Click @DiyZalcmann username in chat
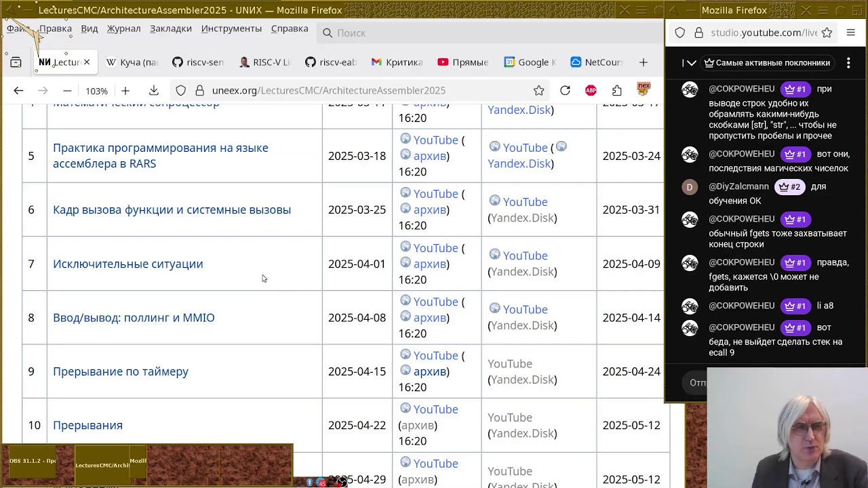 [739, 186]
